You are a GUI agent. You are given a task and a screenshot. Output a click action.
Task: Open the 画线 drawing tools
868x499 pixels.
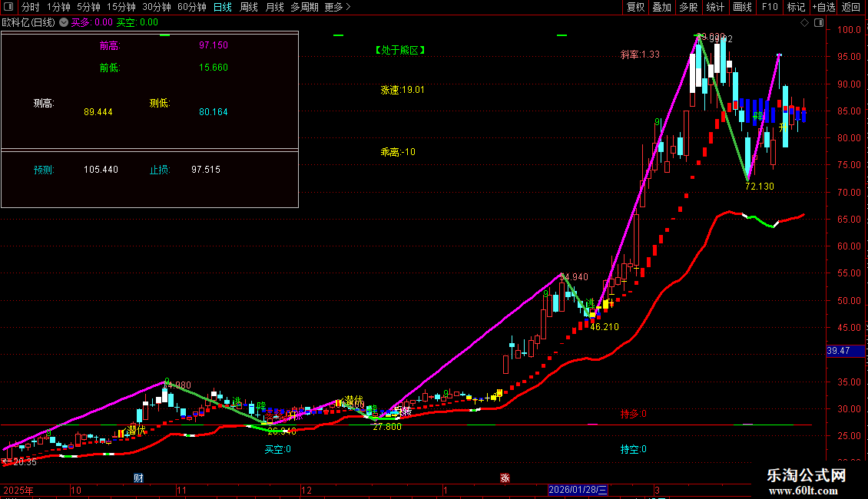(x=742, y=7)
